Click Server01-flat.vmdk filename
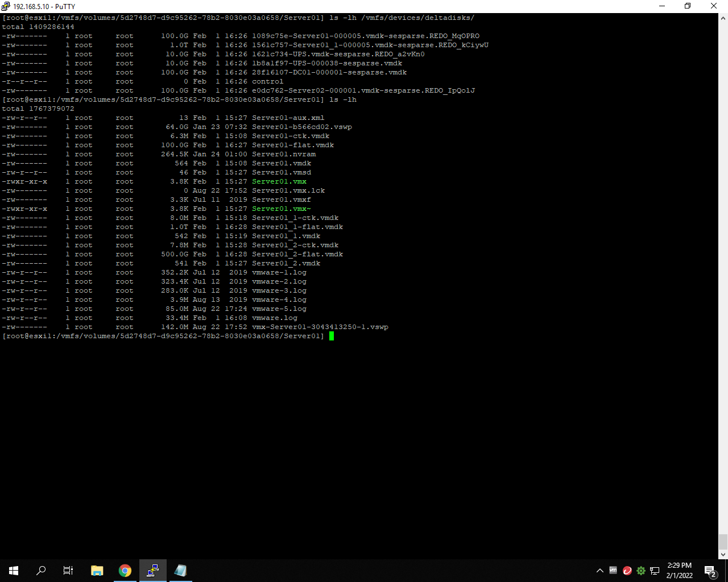Viewport: 728px width, 582px height. (x=293, y=145)
